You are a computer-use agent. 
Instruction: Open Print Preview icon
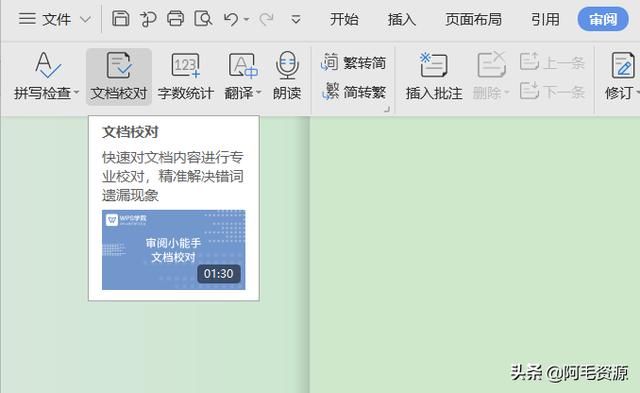pyautogui.click(x=203, y=19)
